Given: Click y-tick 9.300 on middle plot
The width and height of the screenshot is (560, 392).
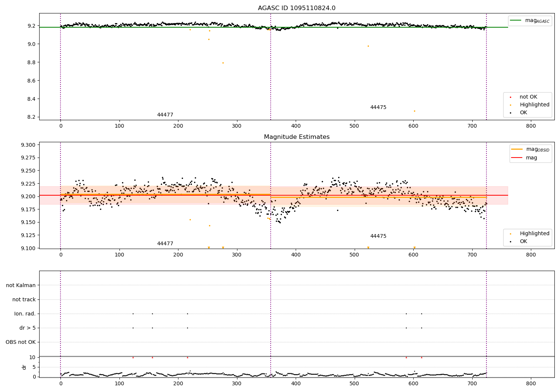Looking at the screenshot, I should [x=28, y=145].
